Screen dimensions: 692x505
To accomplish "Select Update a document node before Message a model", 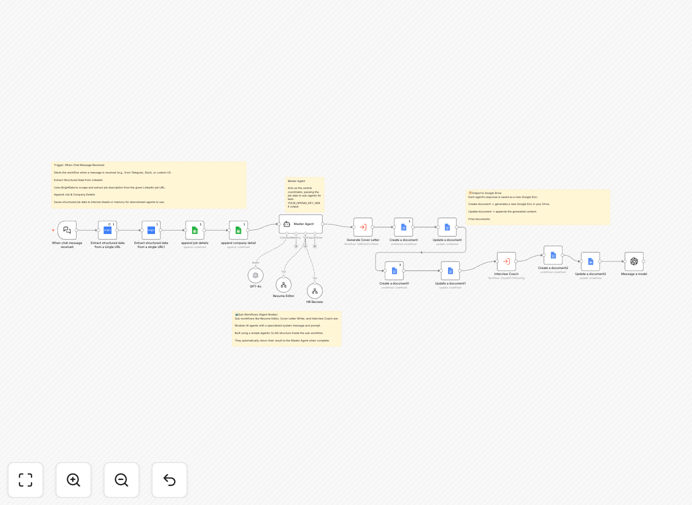I will 590,261.
